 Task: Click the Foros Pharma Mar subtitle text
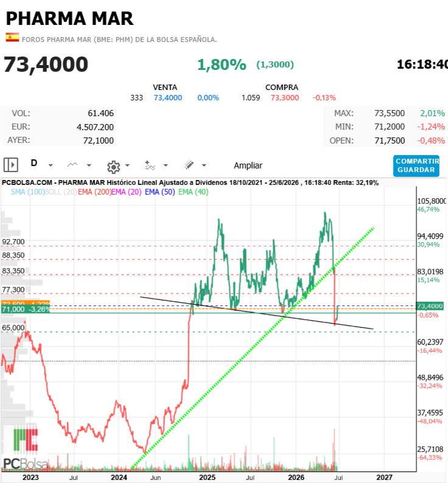(x=119, y=40)
